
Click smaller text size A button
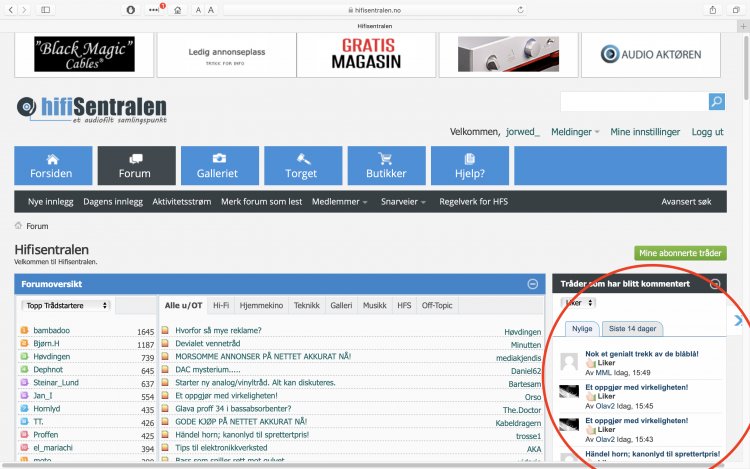click(x=198, y=10)
